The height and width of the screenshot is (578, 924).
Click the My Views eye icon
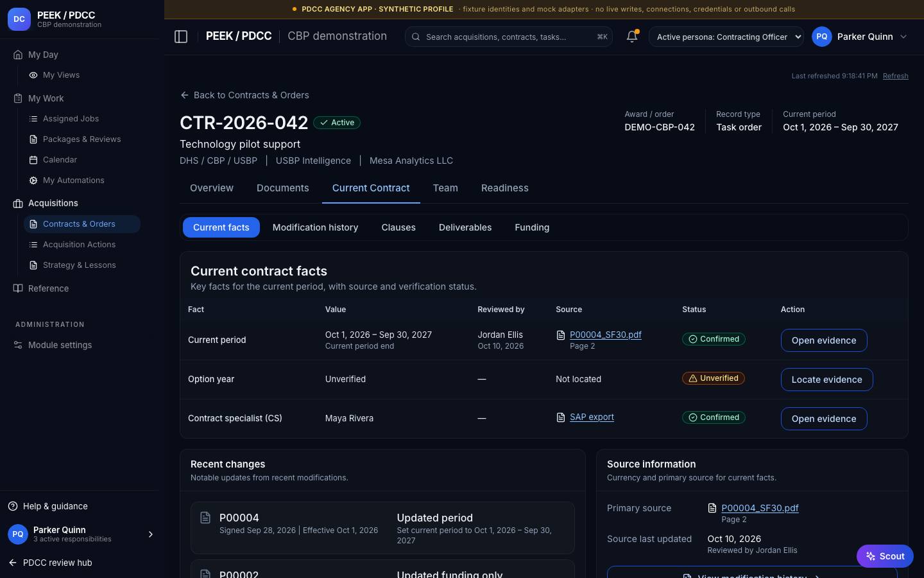click(x=33, y=75)
